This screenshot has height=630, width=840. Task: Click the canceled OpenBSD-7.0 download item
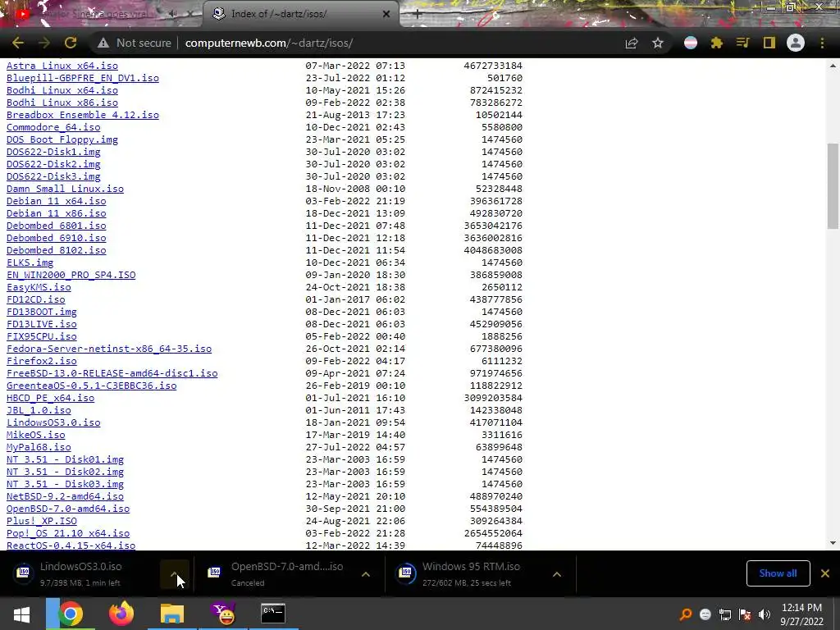pos(279,573)
